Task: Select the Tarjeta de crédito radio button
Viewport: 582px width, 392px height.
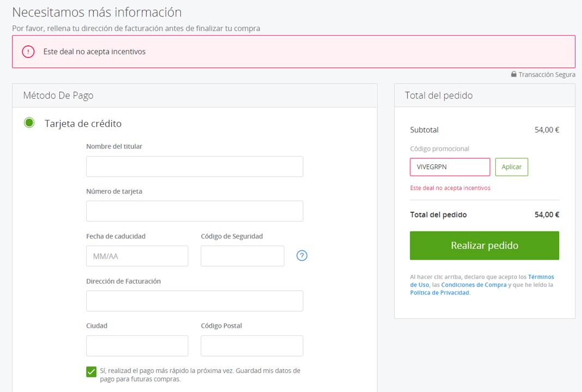Action: pyautogui.click(x=29, y=123)
